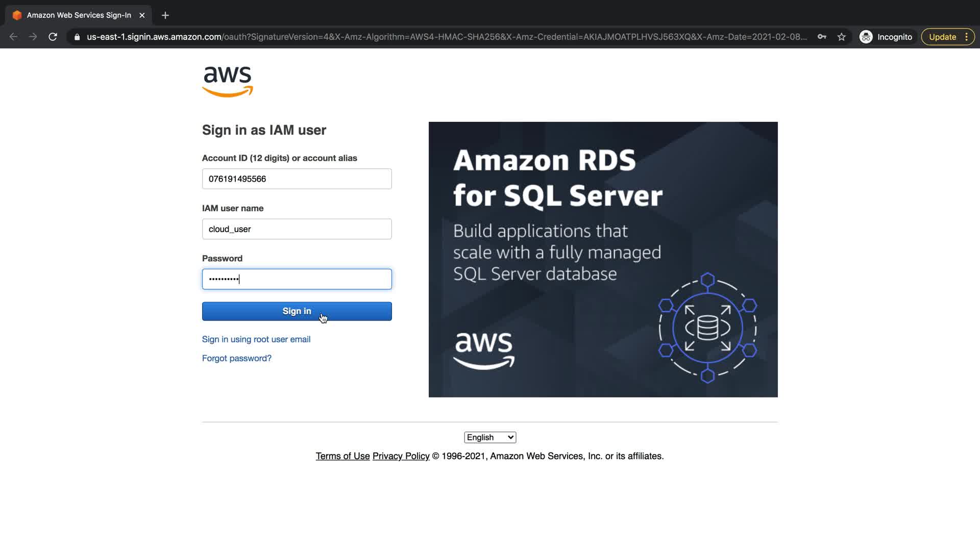Open the Privacy Policy link

click(x=401, y=456)
